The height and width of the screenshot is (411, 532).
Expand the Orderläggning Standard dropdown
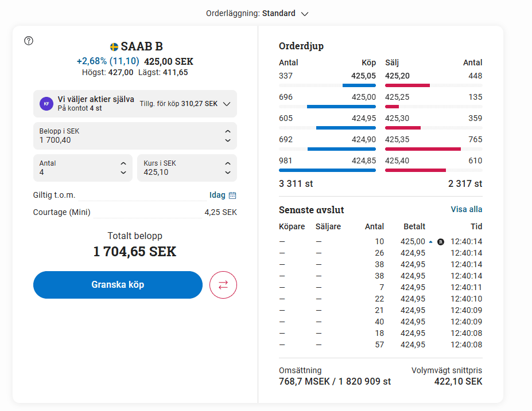(305, 14)
